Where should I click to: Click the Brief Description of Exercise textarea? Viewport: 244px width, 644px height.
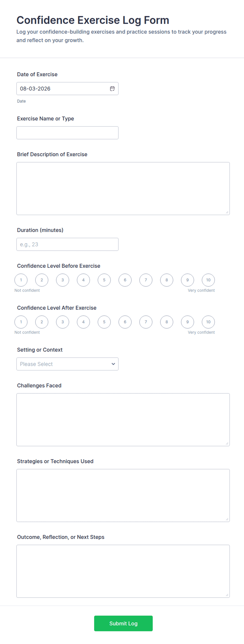123,189
